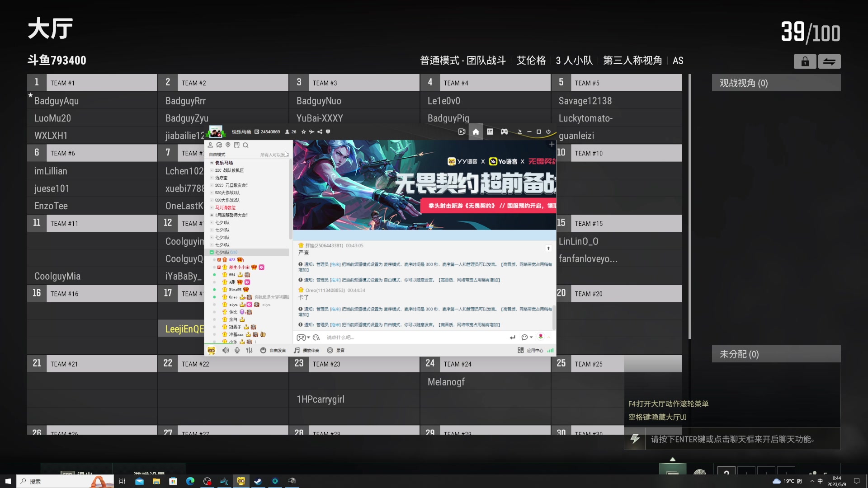Select the 七夕1队 channel
This screenshot has height=488, width=868.
tap(222, 222)
